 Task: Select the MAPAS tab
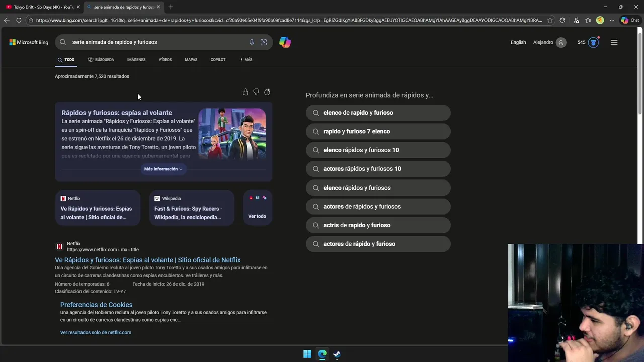[x=191, y=60]
